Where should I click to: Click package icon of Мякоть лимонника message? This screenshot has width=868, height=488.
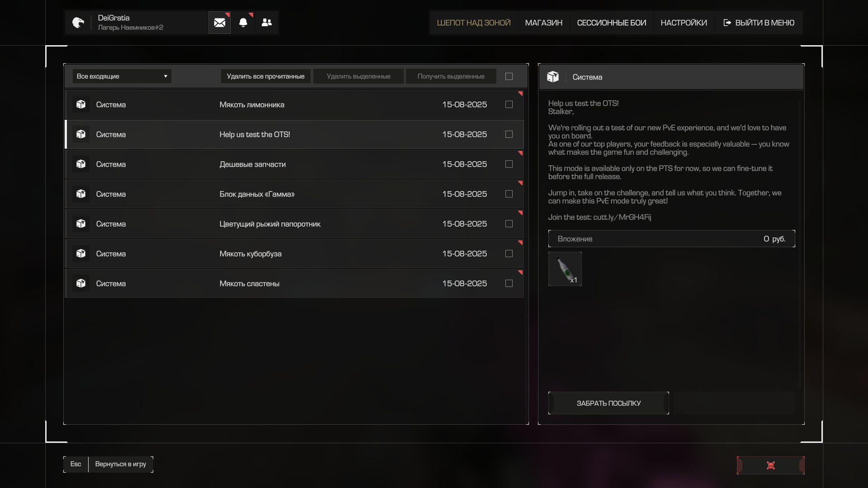[x=81, y=104]
